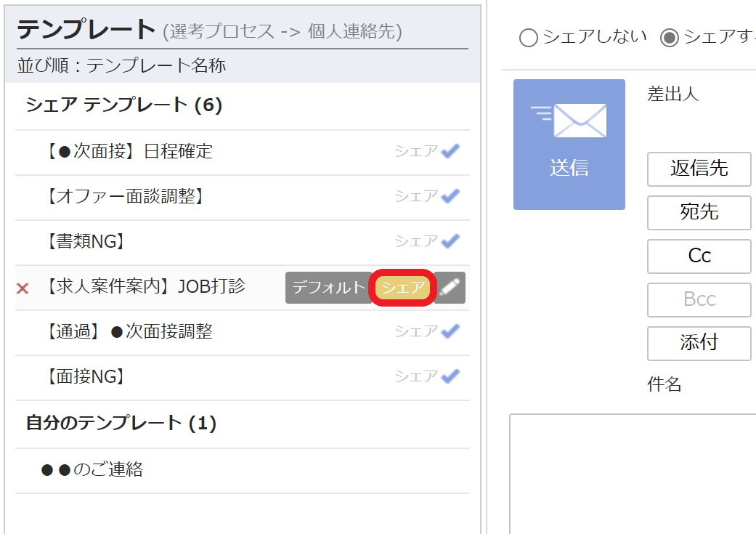Click the checkmark beside 【オファー面談調整】
Viewport: 756px width, 534px height.
[x=452, y=196]
